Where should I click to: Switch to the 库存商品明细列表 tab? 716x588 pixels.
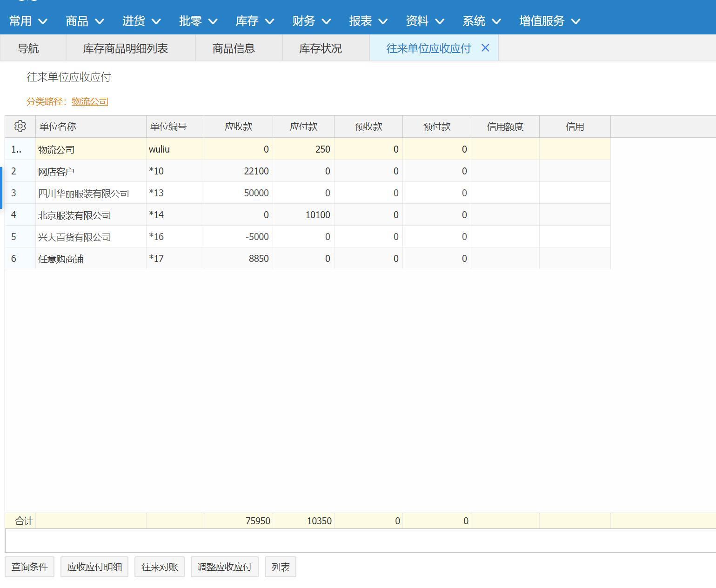125,48
